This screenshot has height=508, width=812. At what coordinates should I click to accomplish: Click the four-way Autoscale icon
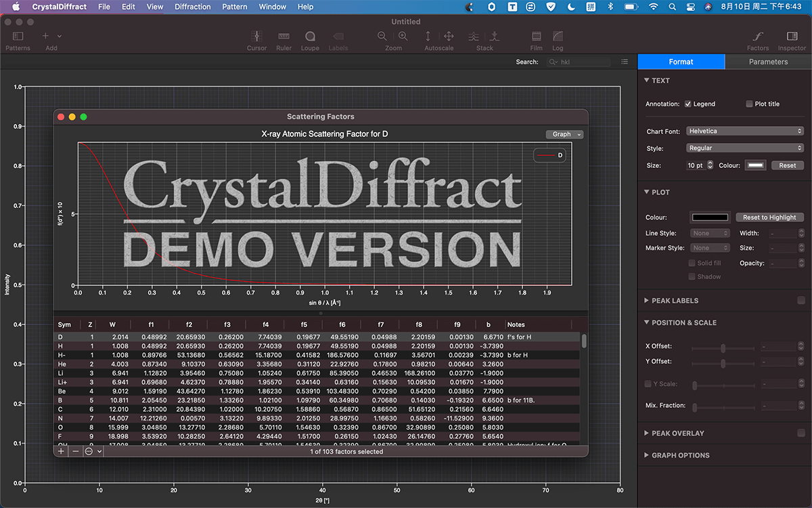[449, 36]
